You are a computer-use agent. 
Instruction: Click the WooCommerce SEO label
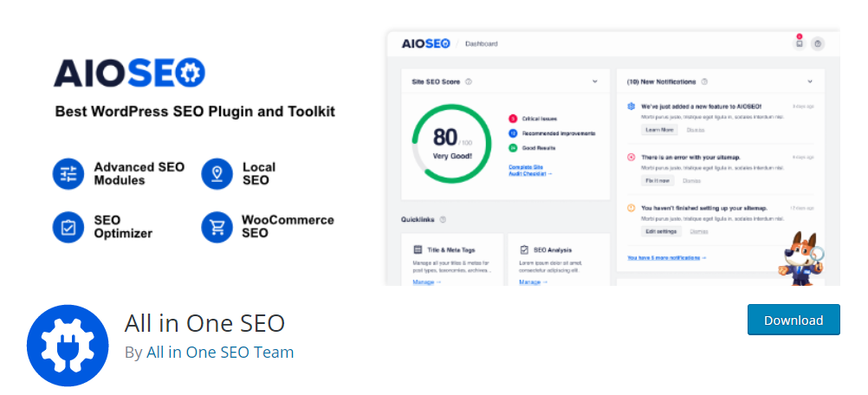pyautogui.click(x=288, y=226)
